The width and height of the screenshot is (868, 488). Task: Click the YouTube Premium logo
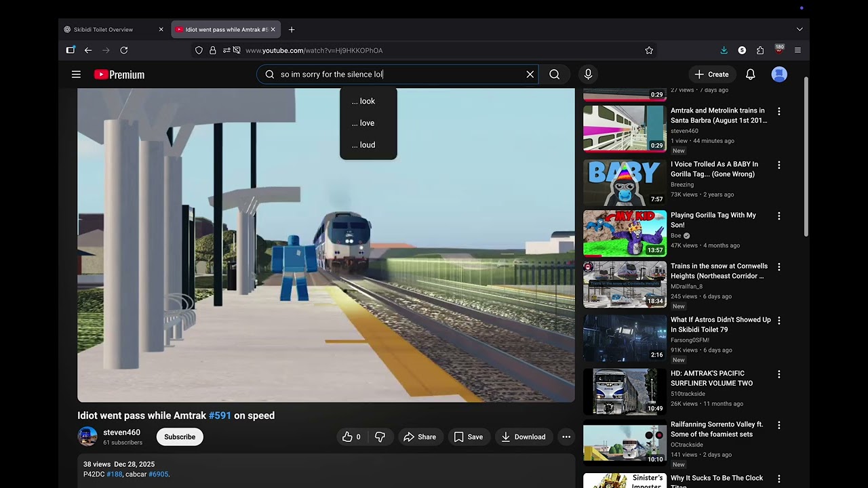coord(119,75)
